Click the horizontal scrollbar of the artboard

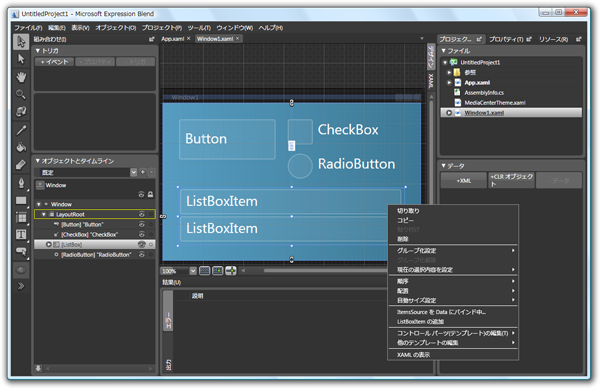(325, 270)
